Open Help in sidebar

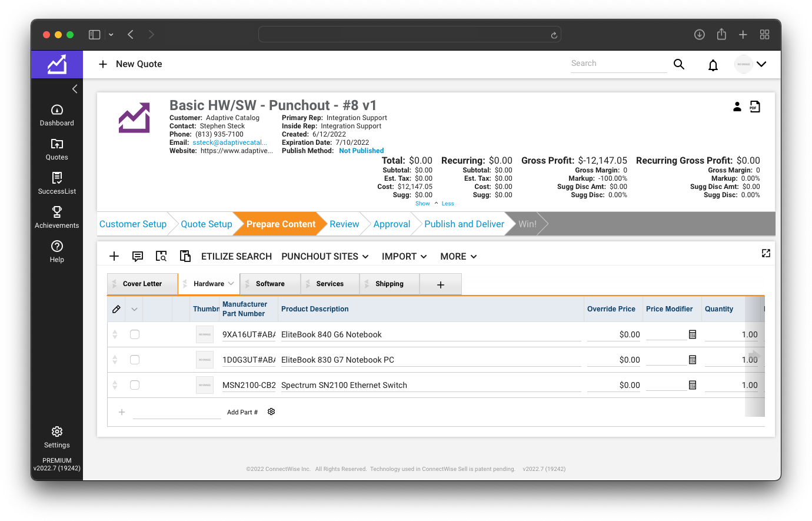pyautogui.click(x=57, y=252)
